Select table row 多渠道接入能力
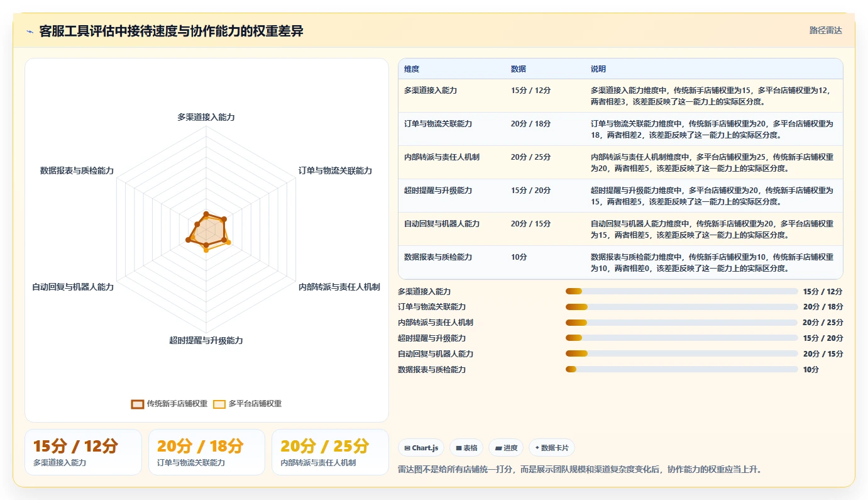 click(x=620, y=96)
